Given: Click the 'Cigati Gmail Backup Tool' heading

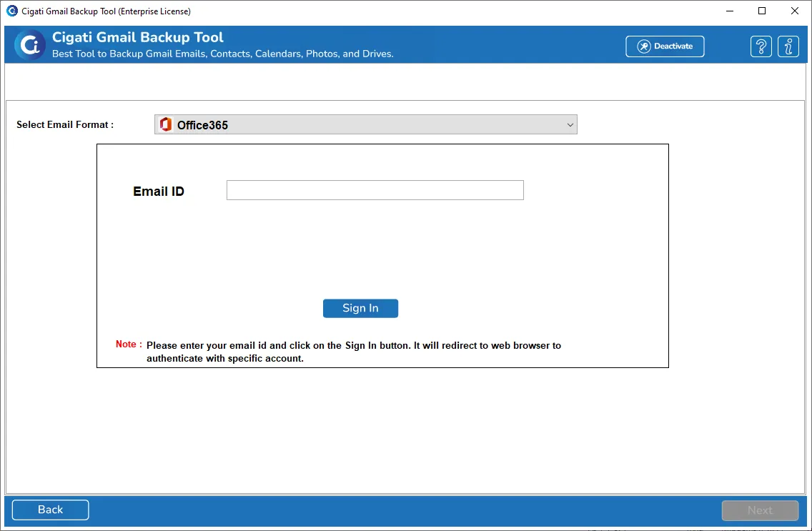Looking at the screenshot, I should tap(138, 37).
